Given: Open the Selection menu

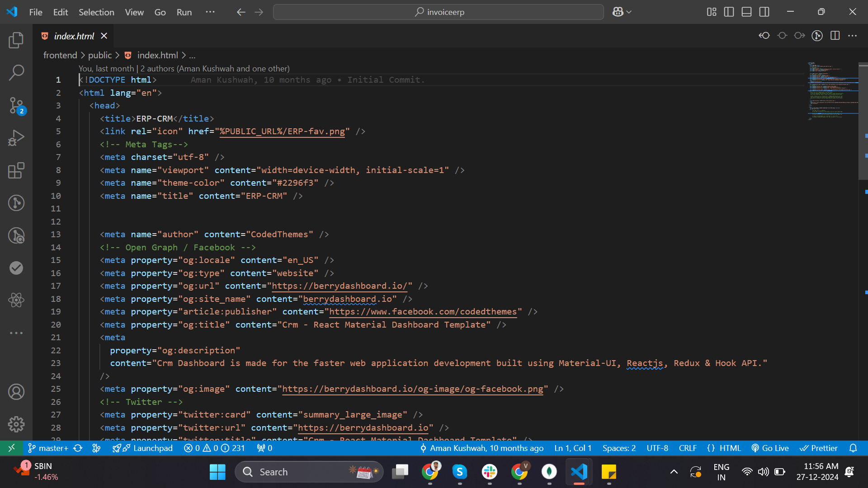Looking at the screenshot, I should (x=96, y=12).
